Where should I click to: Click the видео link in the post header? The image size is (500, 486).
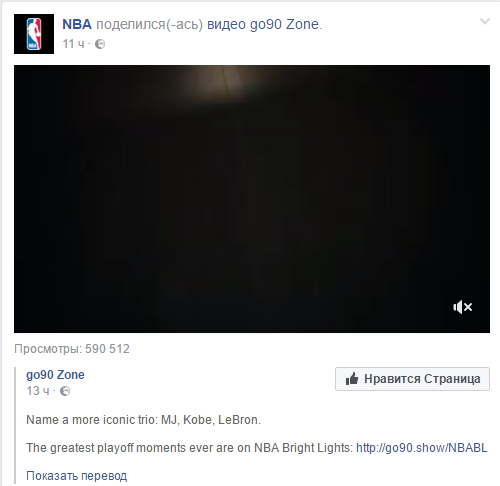point(227,24)
